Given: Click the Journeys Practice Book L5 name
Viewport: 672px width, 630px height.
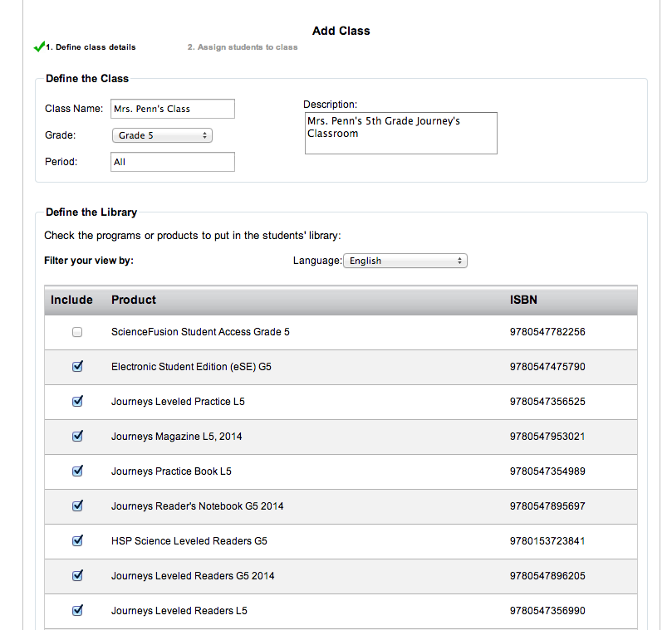Looking at the screenshot, I should click(171, 471).
